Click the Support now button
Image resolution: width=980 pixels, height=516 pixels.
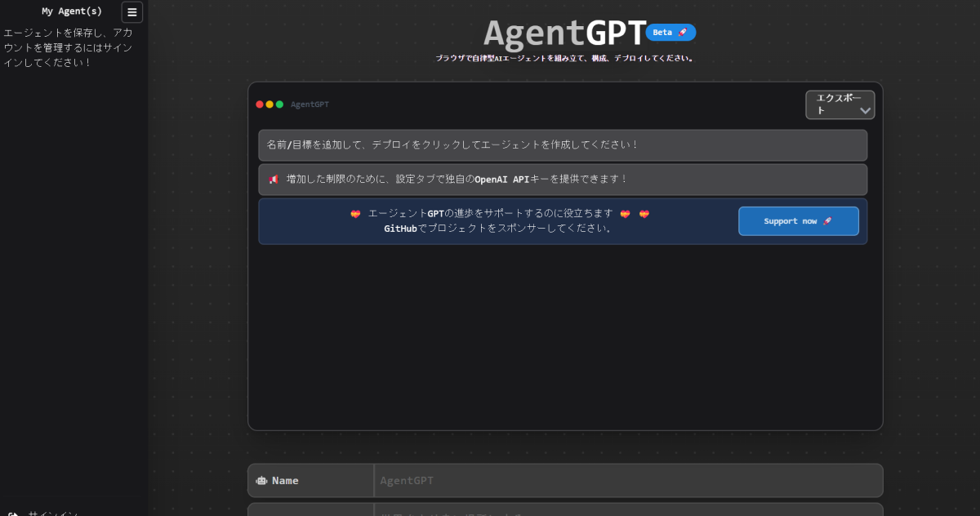point(798,220)
